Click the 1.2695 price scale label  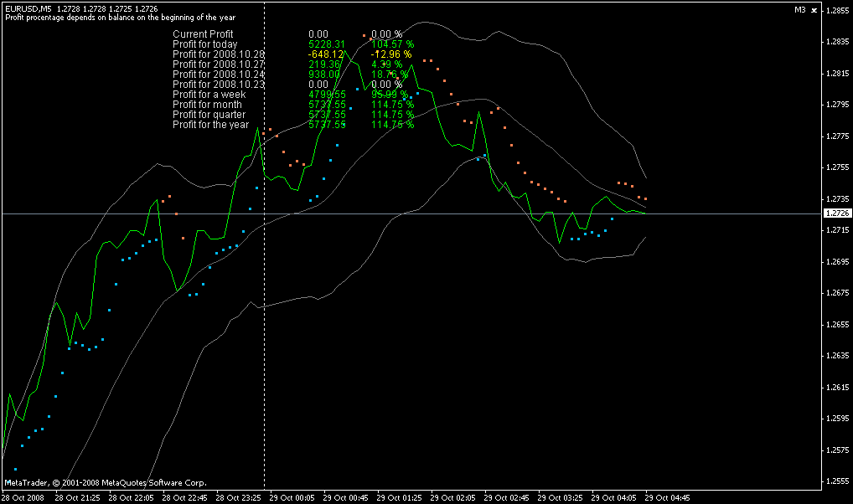click(838, 261)
